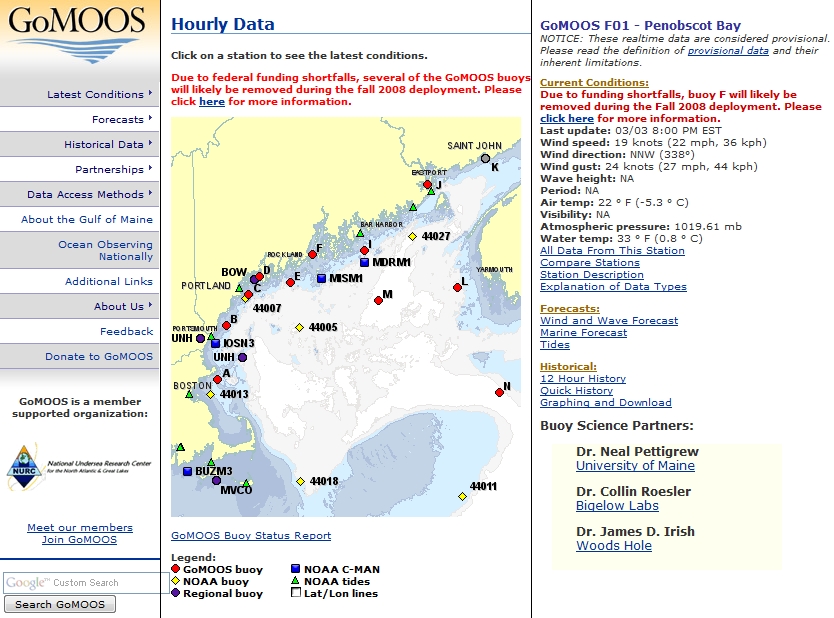Open Marine Forecast link
The height and width of the screenshot is (618, 834).
[x=583, y=332]
